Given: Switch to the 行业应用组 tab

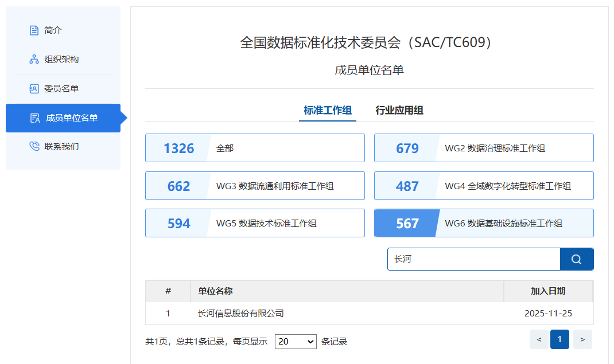Looking at the screenshot, I should 398,110.
